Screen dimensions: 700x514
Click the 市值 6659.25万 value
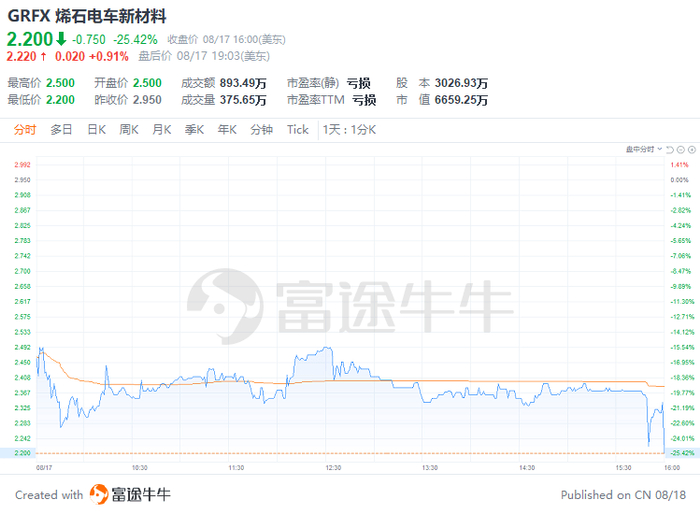pyautogui.click(x=461, y=100)
